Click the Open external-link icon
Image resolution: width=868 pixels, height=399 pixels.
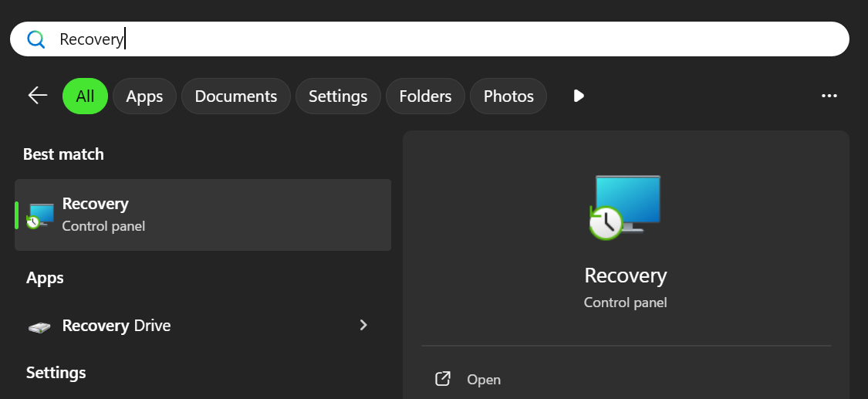[x=442, y=379]
